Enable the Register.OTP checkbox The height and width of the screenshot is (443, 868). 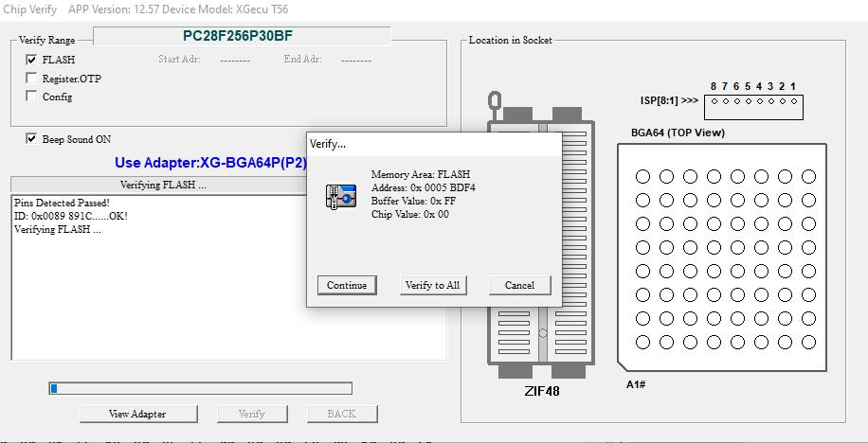tap(32, 79)
